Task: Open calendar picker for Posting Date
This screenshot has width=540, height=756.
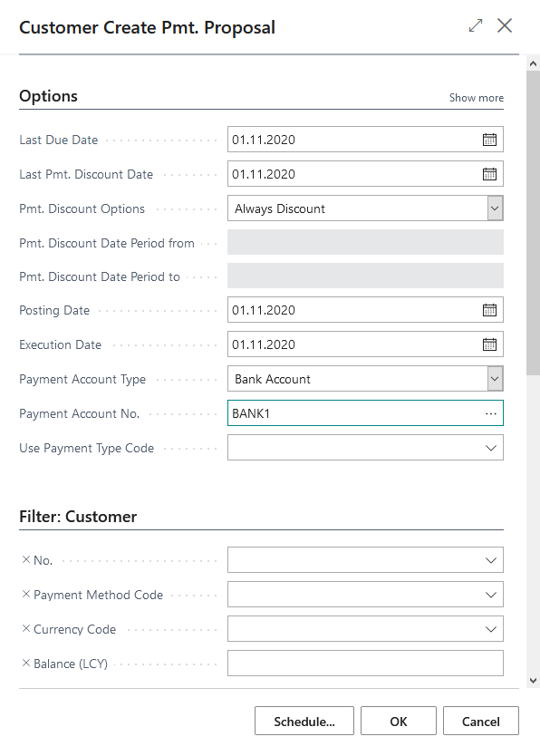Action: point(489,309)
